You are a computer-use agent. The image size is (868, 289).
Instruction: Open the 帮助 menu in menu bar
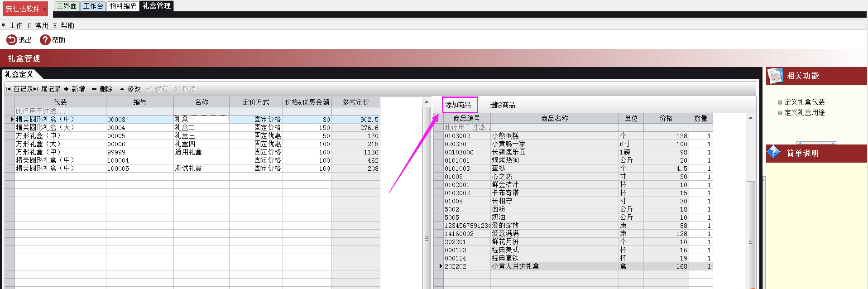coord(64,25)
